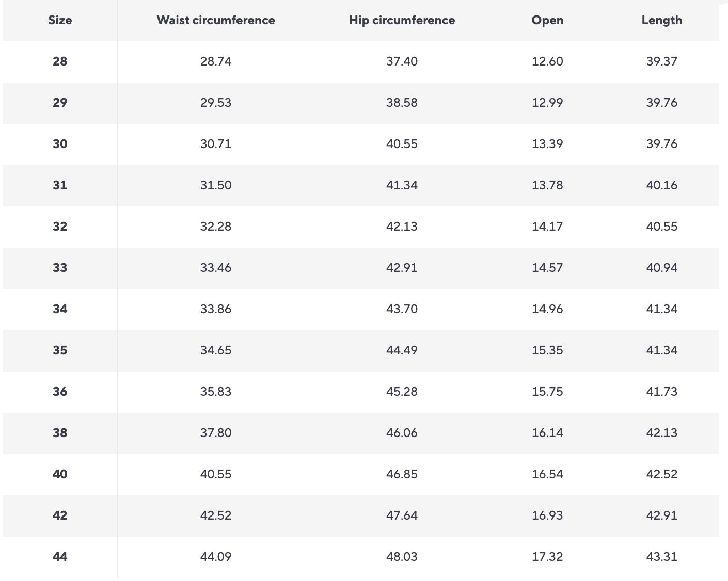Select length value 40.94 for size 33
Screen dimensions: 728x581
661,268
